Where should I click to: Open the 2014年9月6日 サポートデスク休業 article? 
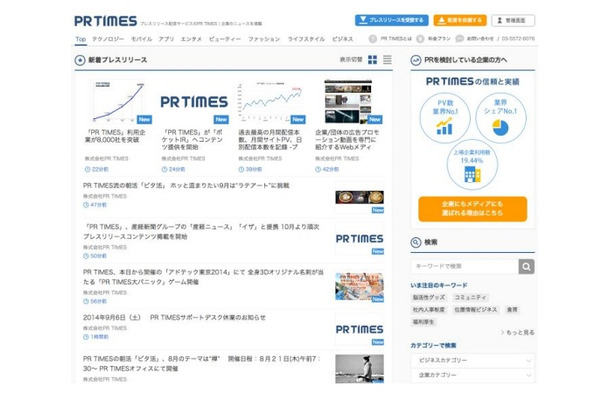(x=174, y=318)
